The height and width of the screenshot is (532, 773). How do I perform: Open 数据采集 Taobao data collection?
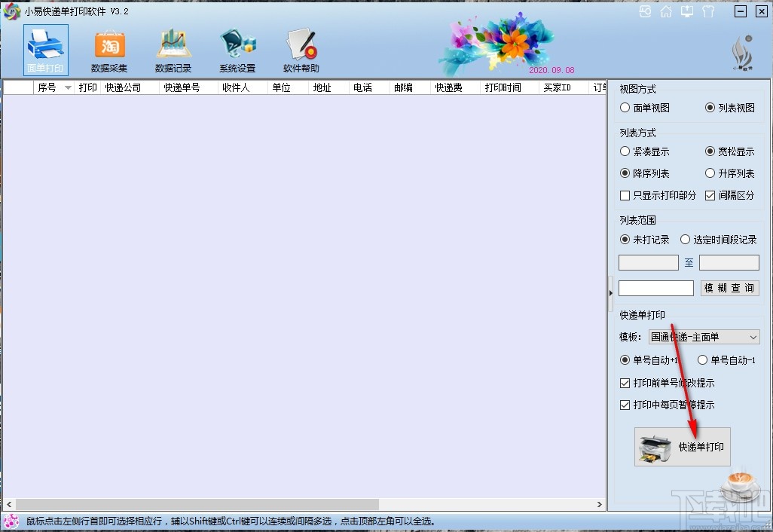pos(108,49)
